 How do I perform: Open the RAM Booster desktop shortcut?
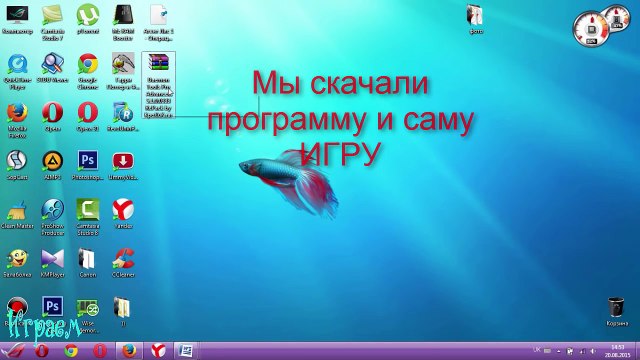(x=123, y=22)
